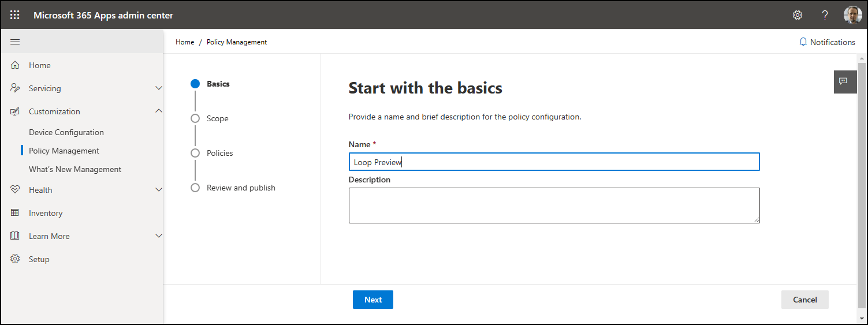Open the help question mark icon
The width and height of the screenshot is (868, 325).
[825, 15]
